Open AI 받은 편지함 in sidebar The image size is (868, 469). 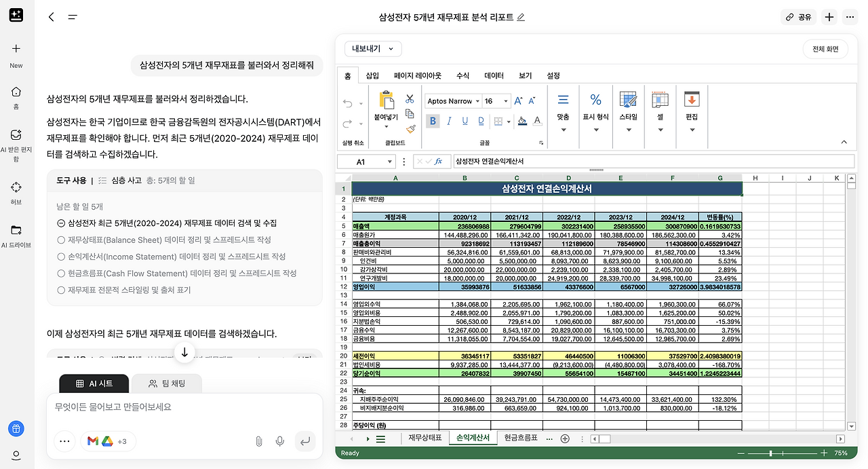tap(16, 145)
